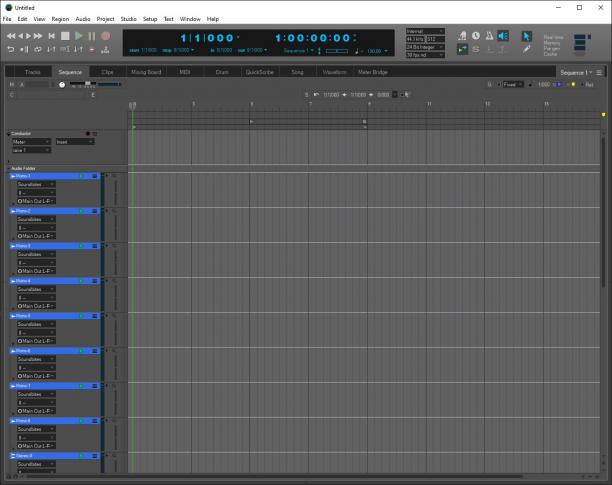Toggle play-enable on the Mono-1 track
This screenshot has width=612, height=485.
[x=82, y=176]
